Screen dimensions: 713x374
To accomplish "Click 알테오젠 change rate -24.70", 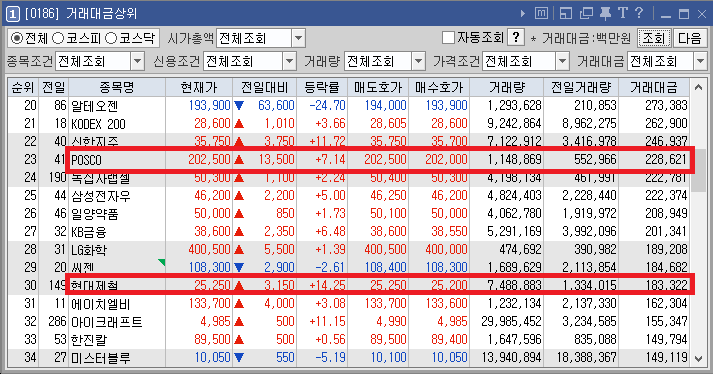I will point(327,106).
